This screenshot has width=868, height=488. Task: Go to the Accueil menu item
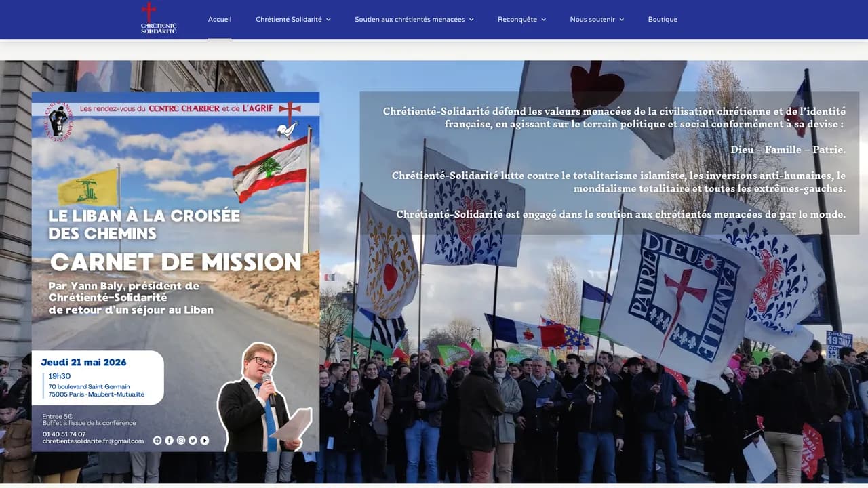click(x=220, y=19)
